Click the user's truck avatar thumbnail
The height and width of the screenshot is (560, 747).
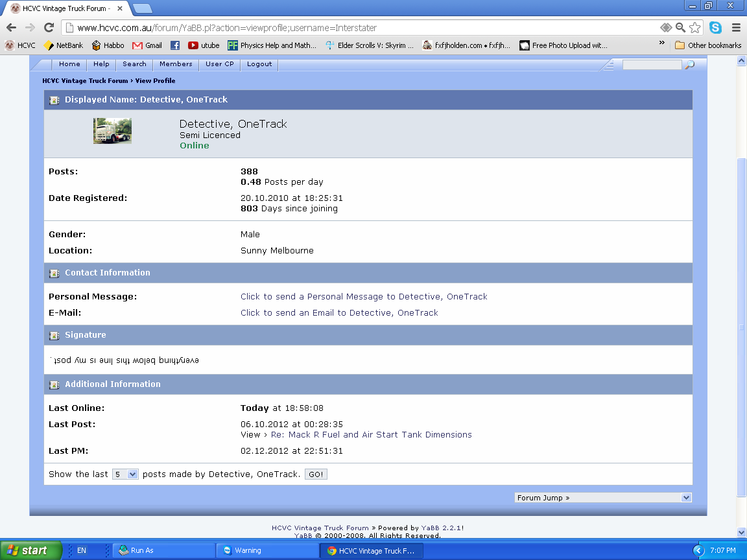(x=112, y=131)
